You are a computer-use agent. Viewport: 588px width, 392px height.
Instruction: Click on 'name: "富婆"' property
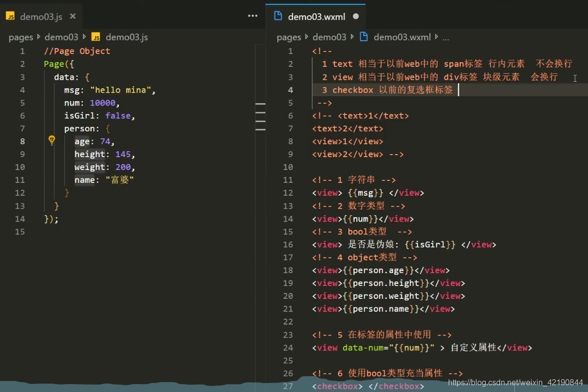(x=104, y=180)
